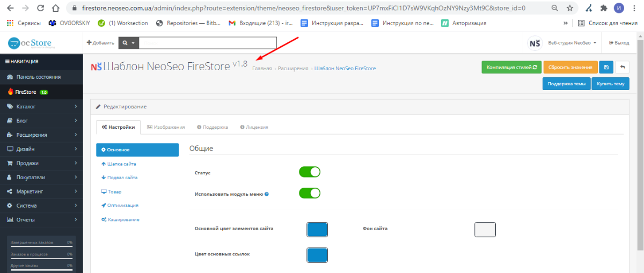Click the browser back arrow
This screenshot has height=273, width=644.
click(x=10, y=9)
